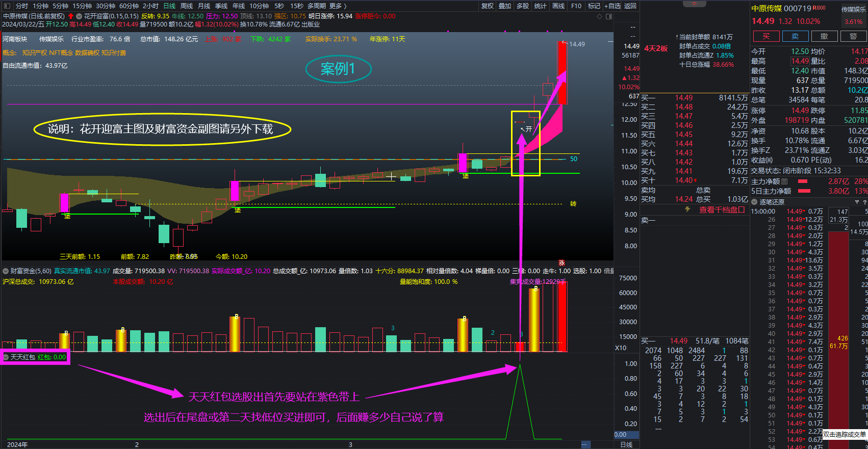
Task: Select the 15秒 period
Action: pos(297,6)
